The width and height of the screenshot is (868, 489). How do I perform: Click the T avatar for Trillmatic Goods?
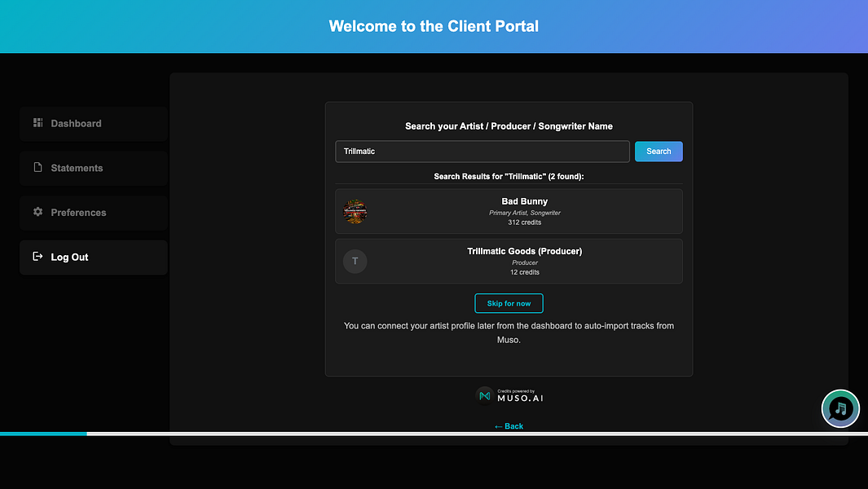[x=355, y=262]
